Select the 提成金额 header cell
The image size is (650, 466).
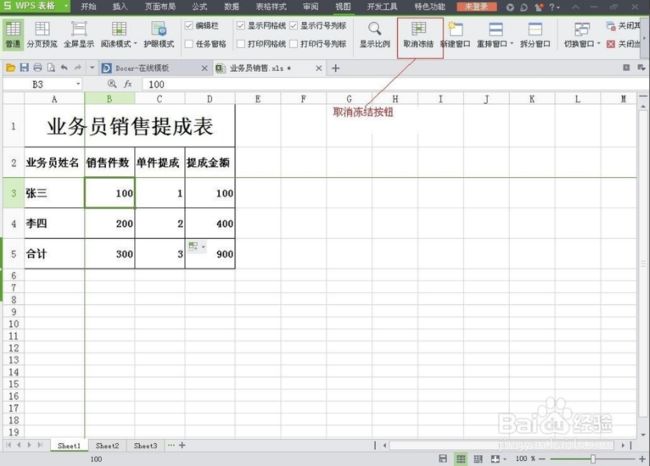tap(210, 162)
